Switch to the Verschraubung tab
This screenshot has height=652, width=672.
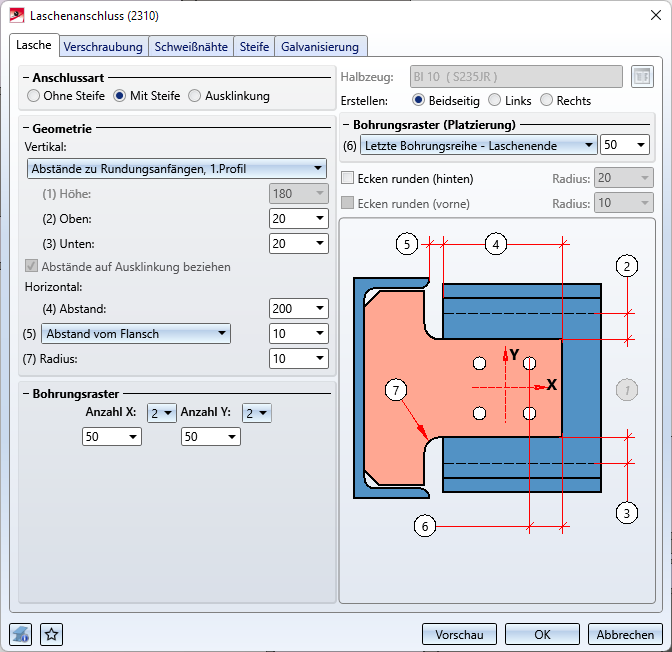(x=104, y=46)
